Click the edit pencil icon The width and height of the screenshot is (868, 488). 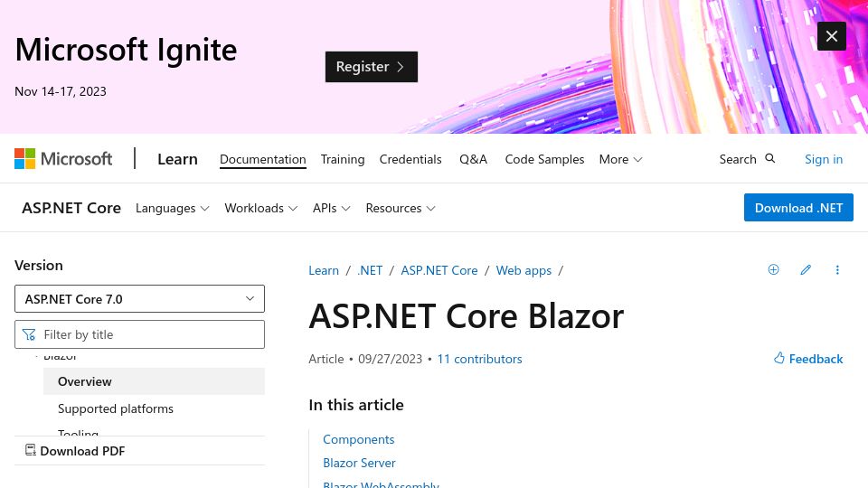click(806, 269)
